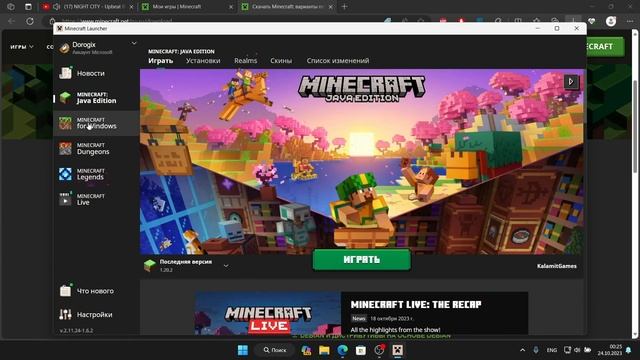Show hidden system tray icons

(x=522, y=350)
